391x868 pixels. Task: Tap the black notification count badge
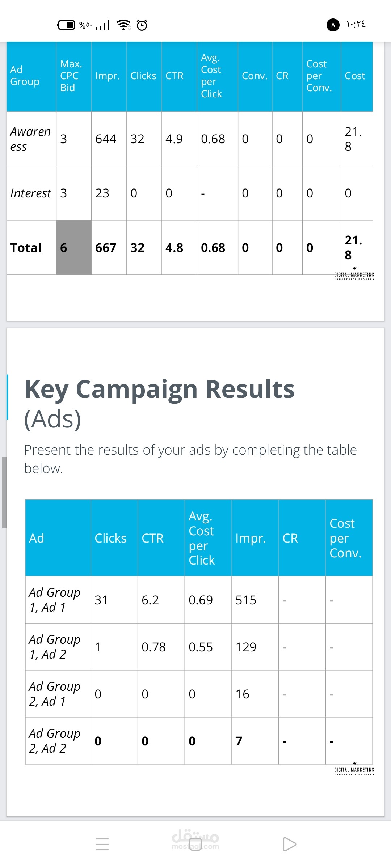[333, 25]
